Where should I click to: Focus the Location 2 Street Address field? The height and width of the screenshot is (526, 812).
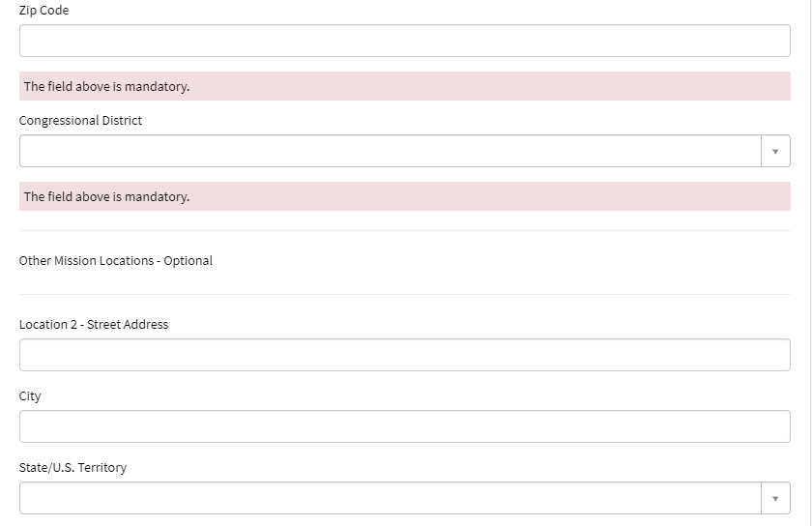(404, 355)
